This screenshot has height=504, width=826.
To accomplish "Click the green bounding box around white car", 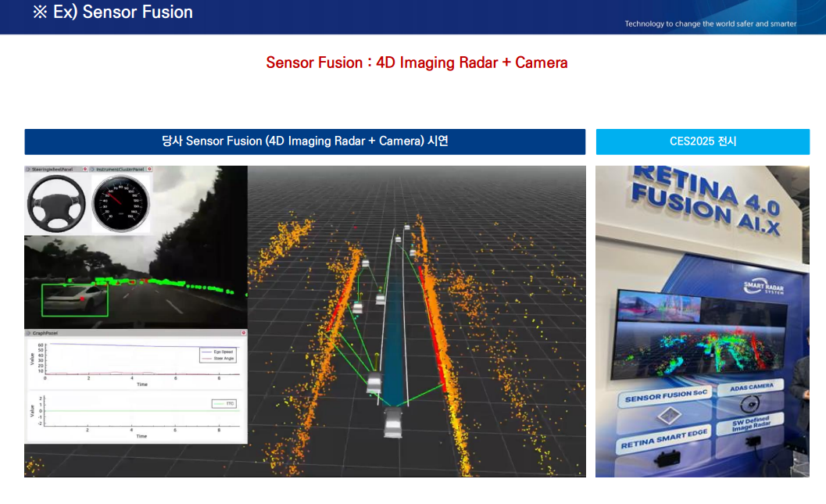I will point(75,300).
